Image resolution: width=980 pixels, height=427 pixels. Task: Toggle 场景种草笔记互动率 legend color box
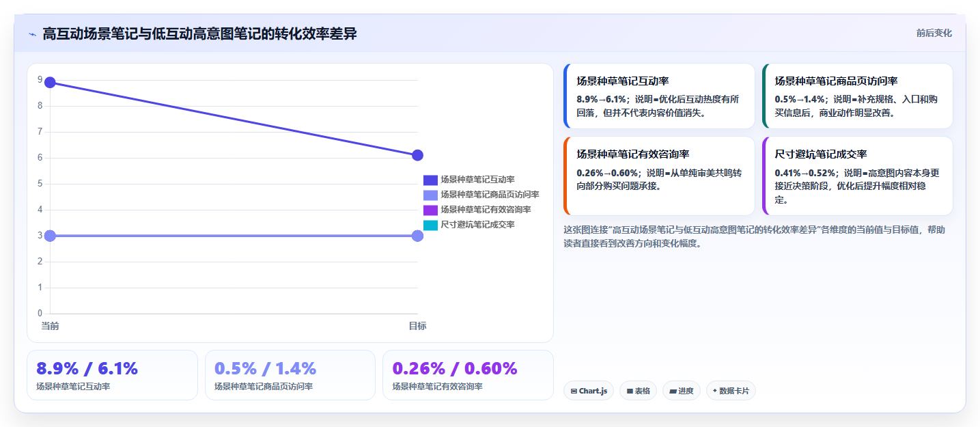pos(430,180)
